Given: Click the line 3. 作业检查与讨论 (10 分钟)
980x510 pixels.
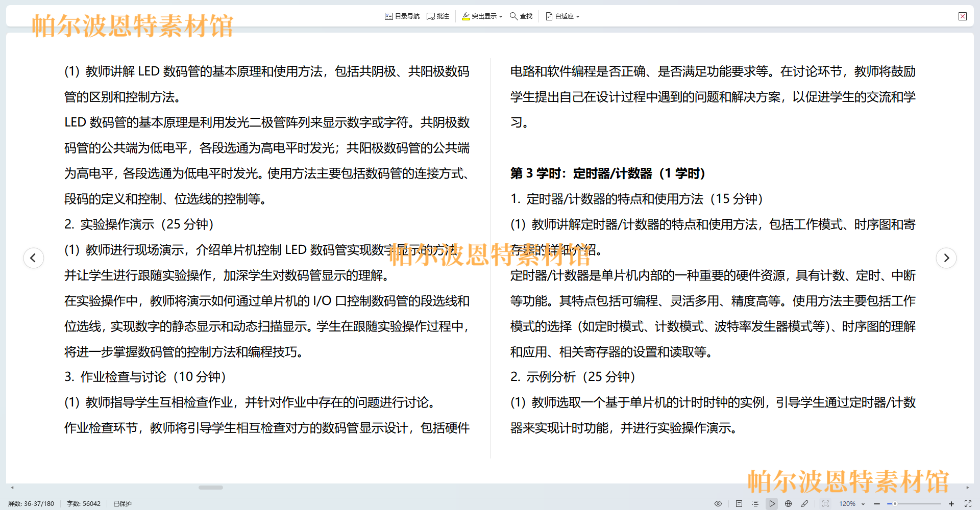Looking at the screenshot, I should pos(145,377).
